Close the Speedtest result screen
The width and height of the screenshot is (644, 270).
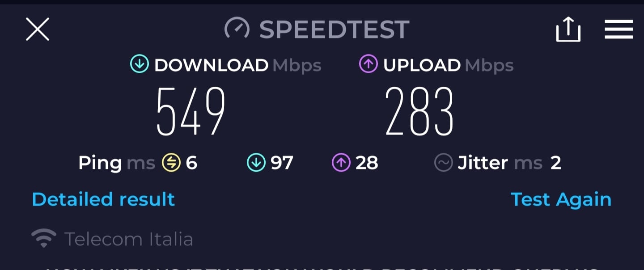[x=38, y=30]
